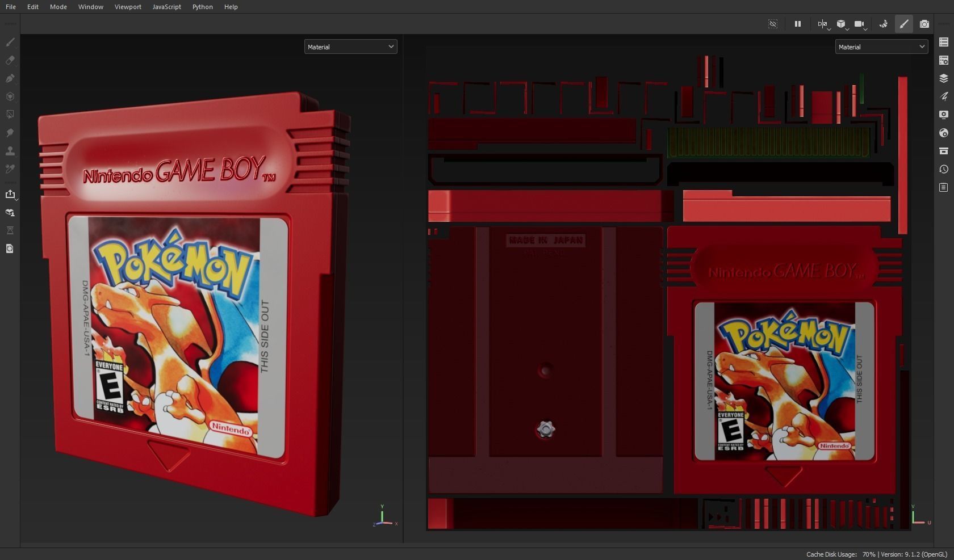Click the camera projection video icon

859,24
